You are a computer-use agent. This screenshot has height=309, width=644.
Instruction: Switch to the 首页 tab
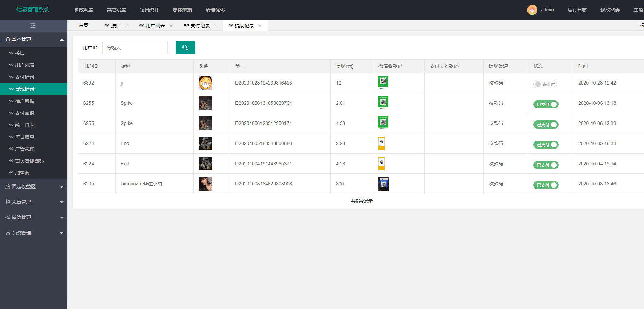(84, 25)
